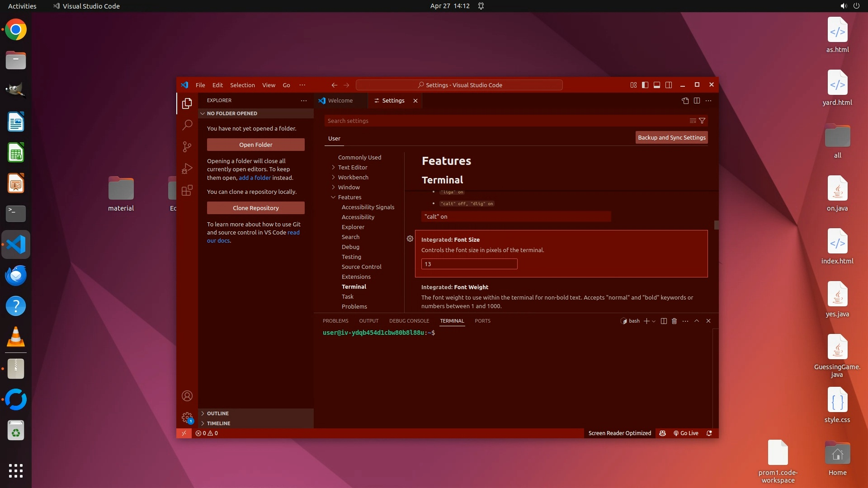Open Run and Debug view icon
Viewport: 868px width, 488px height.
[x=187, y=169]
